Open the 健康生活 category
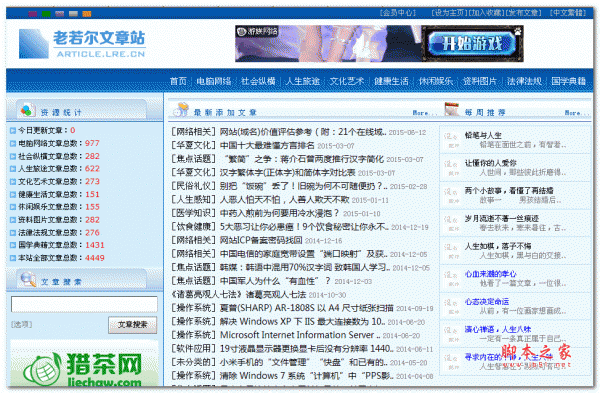600x393 pixels. (391, 81)
